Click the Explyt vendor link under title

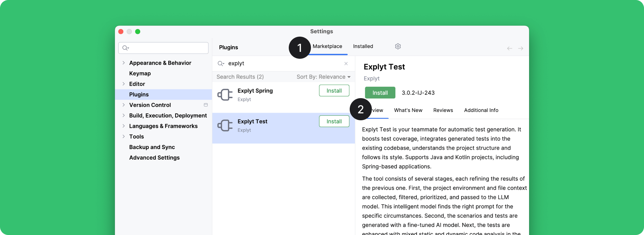[x=372, y=79]
